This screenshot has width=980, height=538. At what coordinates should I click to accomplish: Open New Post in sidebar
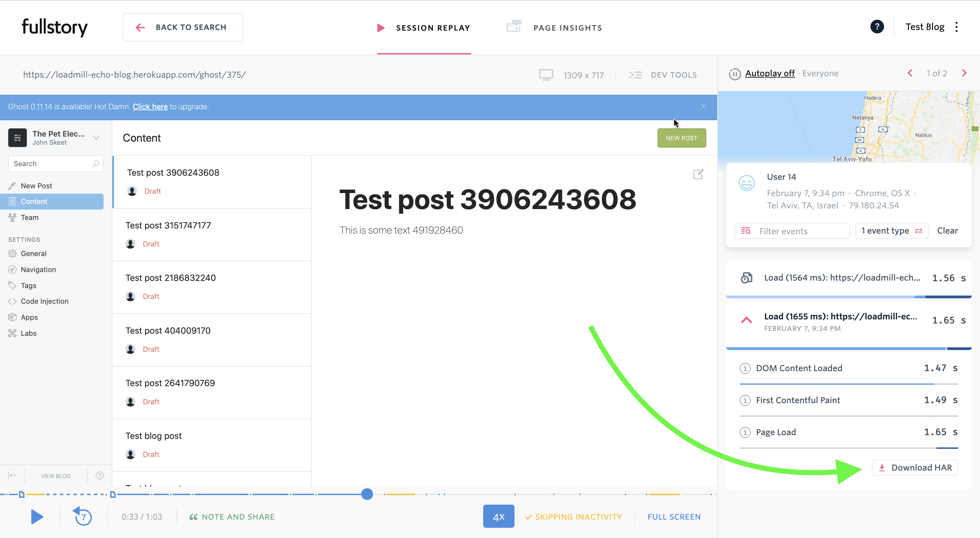tap(36, 186)
